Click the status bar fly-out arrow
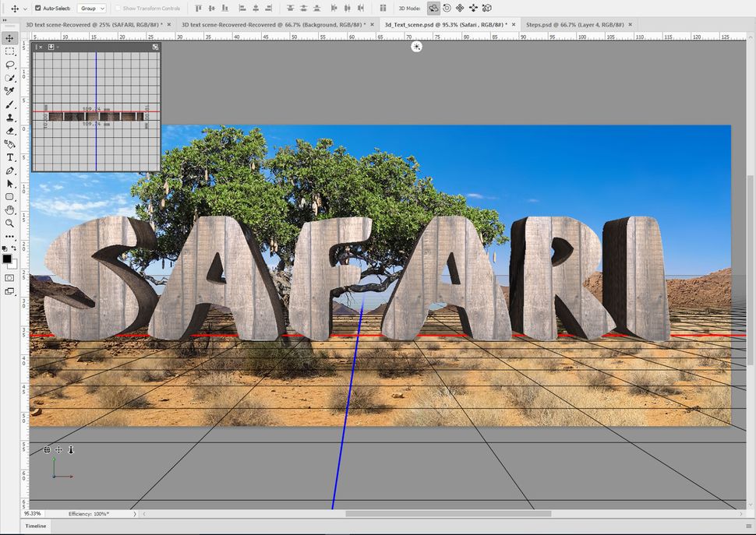 coord(134,514)
